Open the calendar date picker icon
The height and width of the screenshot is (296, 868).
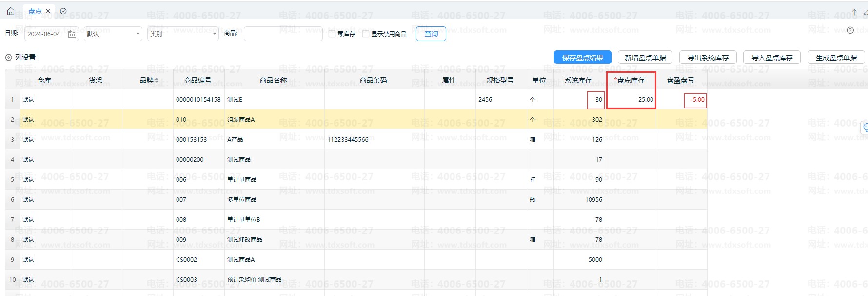tap(72, 34)
